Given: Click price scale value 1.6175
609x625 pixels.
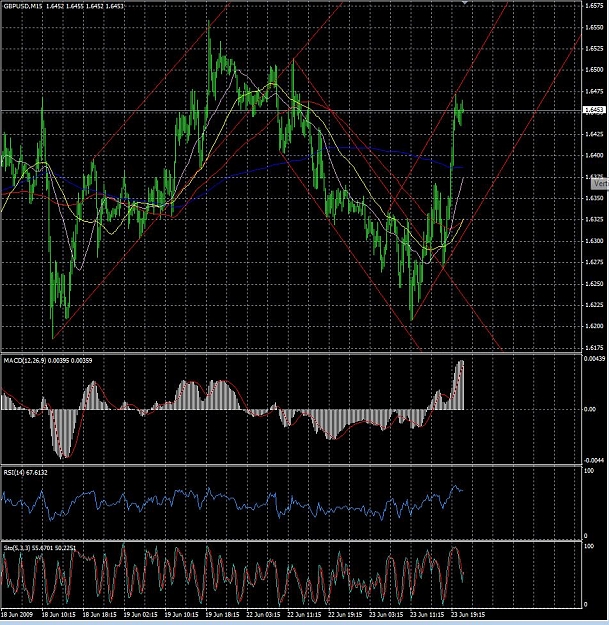Looking at the screenshot, I should pos(594,348).
